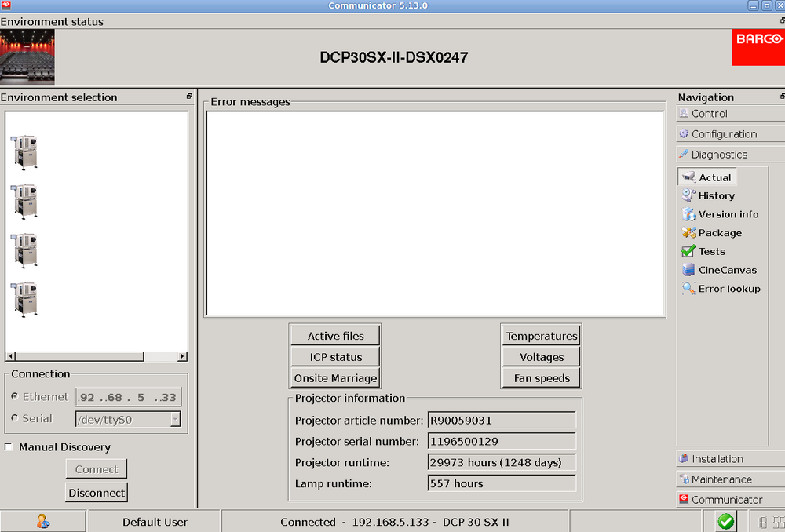The image size is (785, 532).
Task: Click the Projector runtime field
Action: coord(502,462)
